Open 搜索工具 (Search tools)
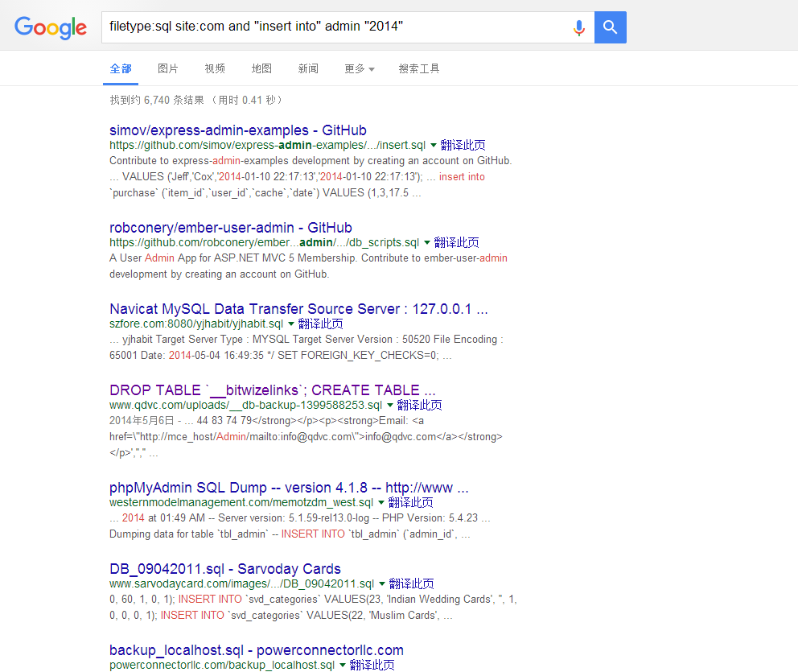Image resolution: width=798 pixels, height=672 pixels. (419, 68)
